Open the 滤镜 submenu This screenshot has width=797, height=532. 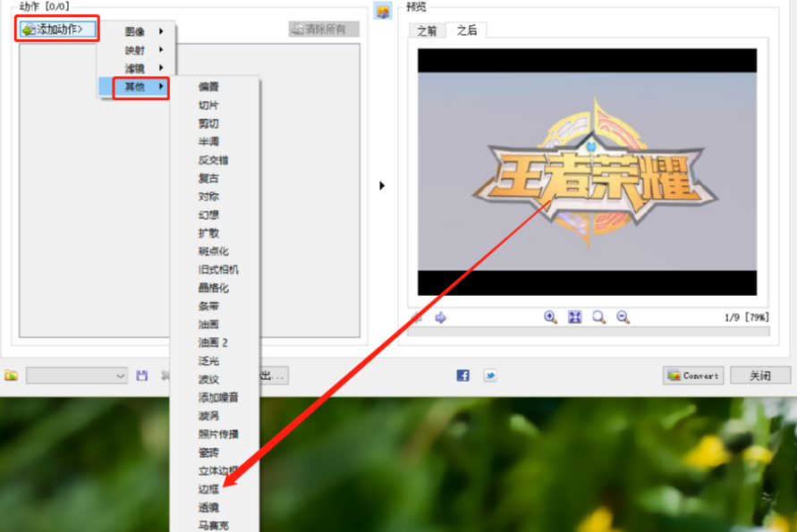137,68
